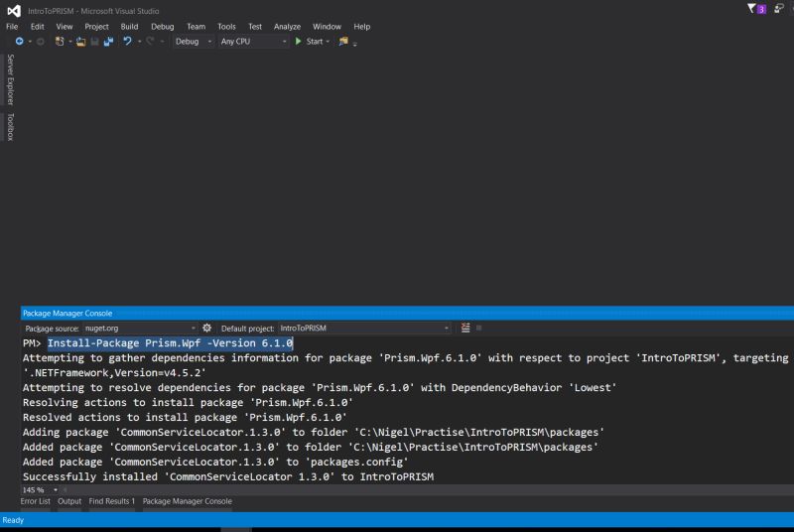
Task: Click the Navigate Backward arrow icon
Action: pos(19,42)
